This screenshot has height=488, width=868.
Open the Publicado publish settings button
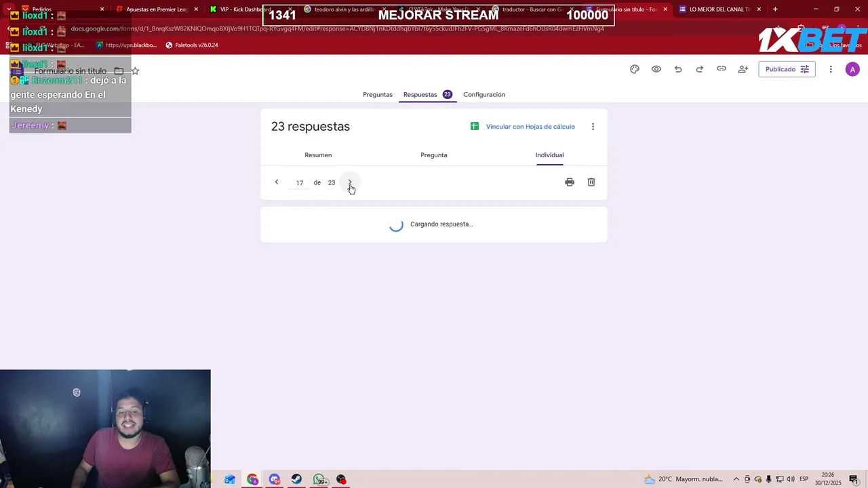pyautogui.click(x=787, y=69)
